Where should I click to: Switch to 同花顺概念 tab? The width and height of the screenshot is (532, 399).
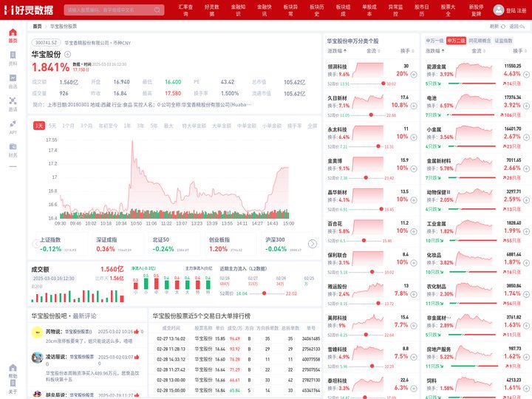click(480, 41)
